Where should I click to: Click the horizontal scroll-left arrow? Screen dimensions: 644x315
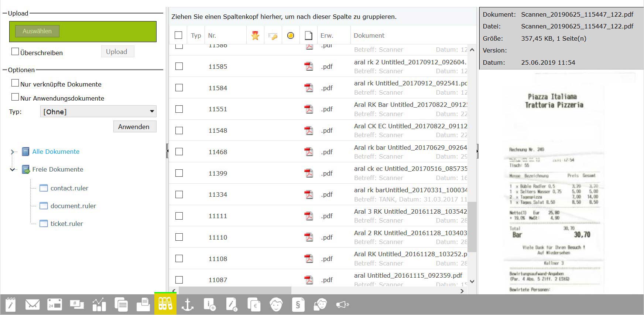[x=174, y=291]
